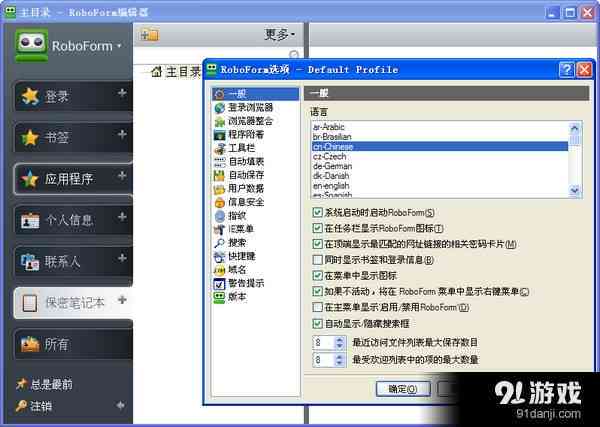Click 确定(O) to confirm options
Image resolution: width=600 pixels, height=427 pixels.
[x=403, y=389]
